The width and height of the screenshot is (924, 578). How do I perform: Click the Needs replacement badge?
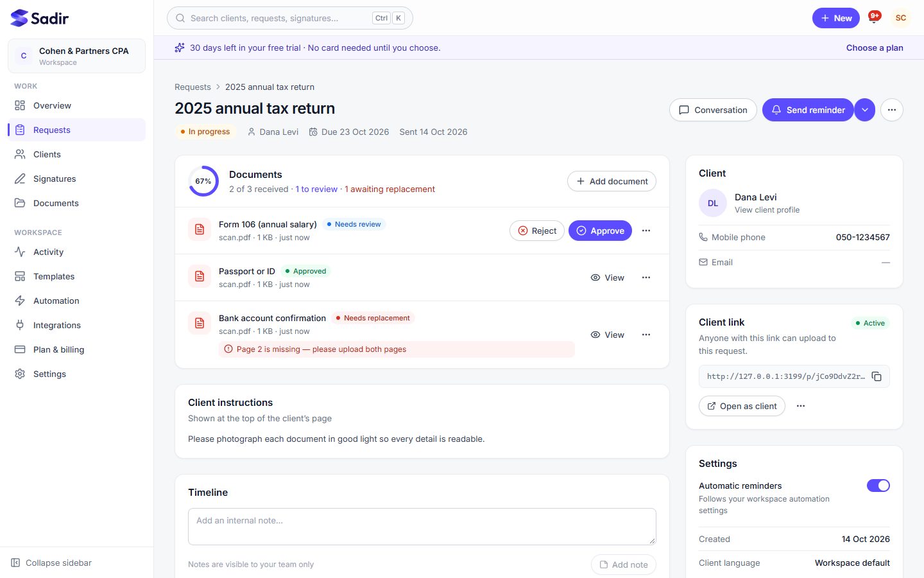(x=373, y=318)
